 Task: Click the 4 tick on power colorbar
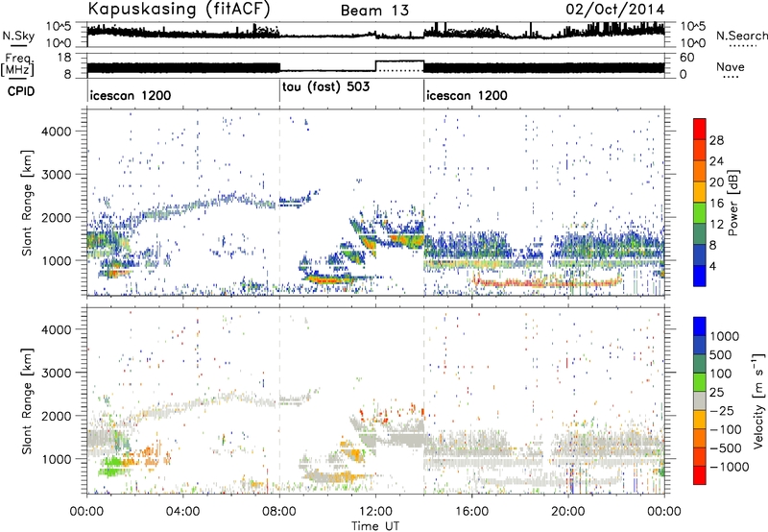pos(713,266)
